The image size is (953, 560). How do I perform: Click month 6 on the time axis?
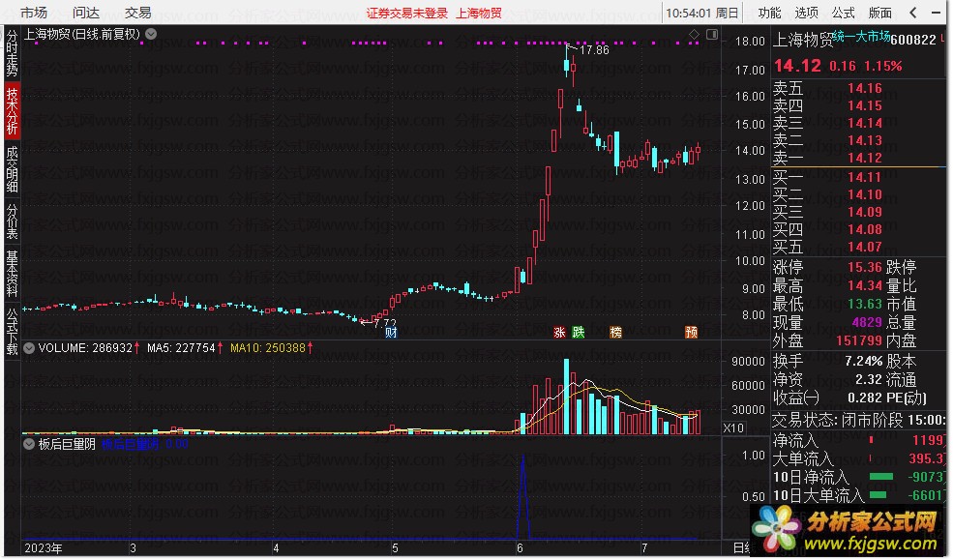520,547
